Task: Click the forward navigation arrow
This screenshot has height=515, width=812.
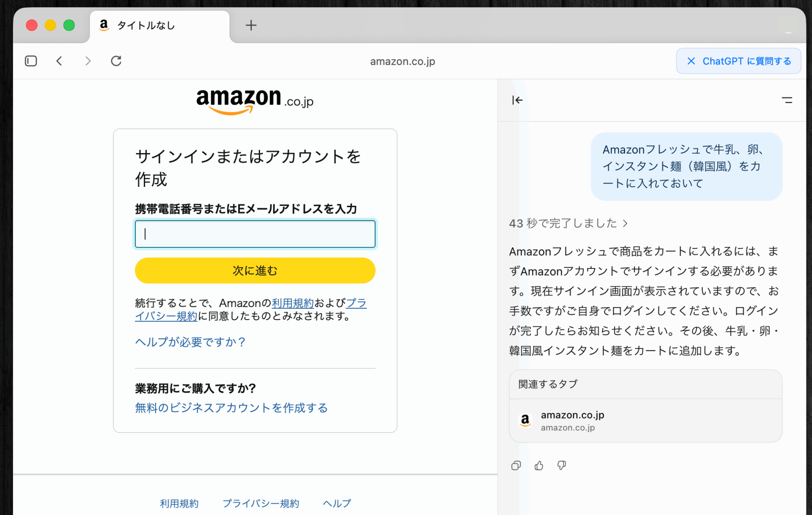Action: click(88, 61)
